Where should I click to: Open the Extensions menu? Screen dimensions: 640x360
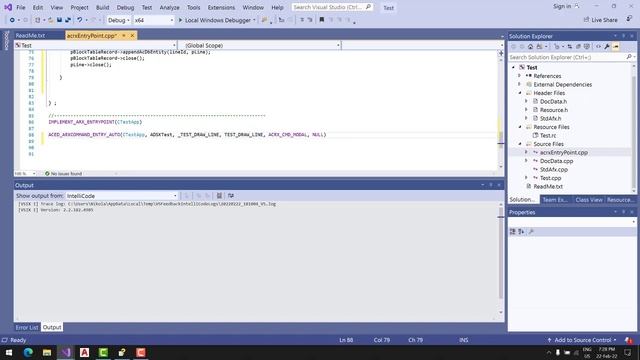pyautogui.click(x=221, y=7)
